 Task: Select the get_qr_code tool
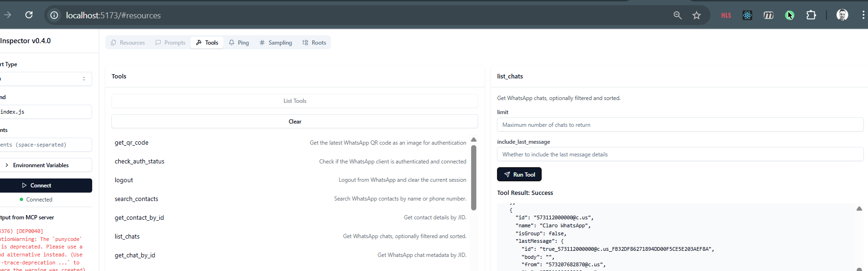click(132, 143)
